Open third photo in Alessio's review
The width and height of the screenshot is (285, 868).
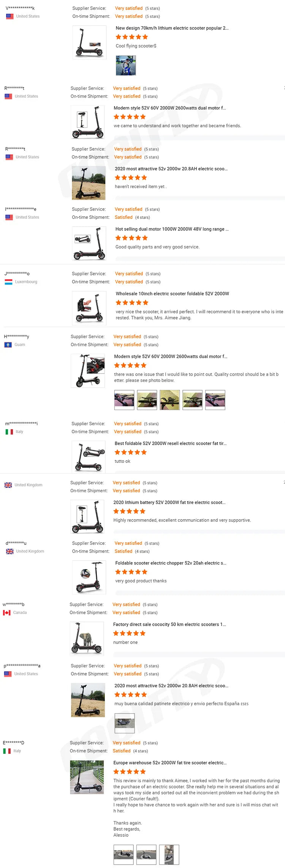[x=169, y=855]
